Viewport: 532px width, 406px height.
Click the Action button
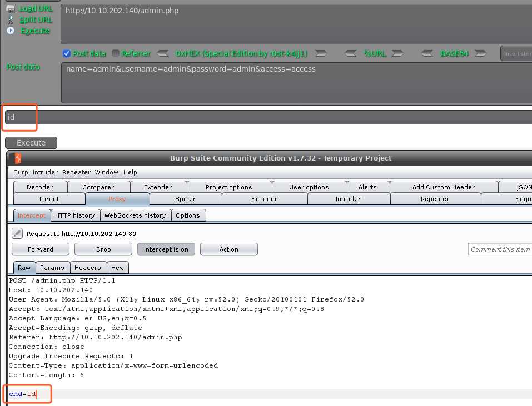pyautogui.click(x=229, y=249)
